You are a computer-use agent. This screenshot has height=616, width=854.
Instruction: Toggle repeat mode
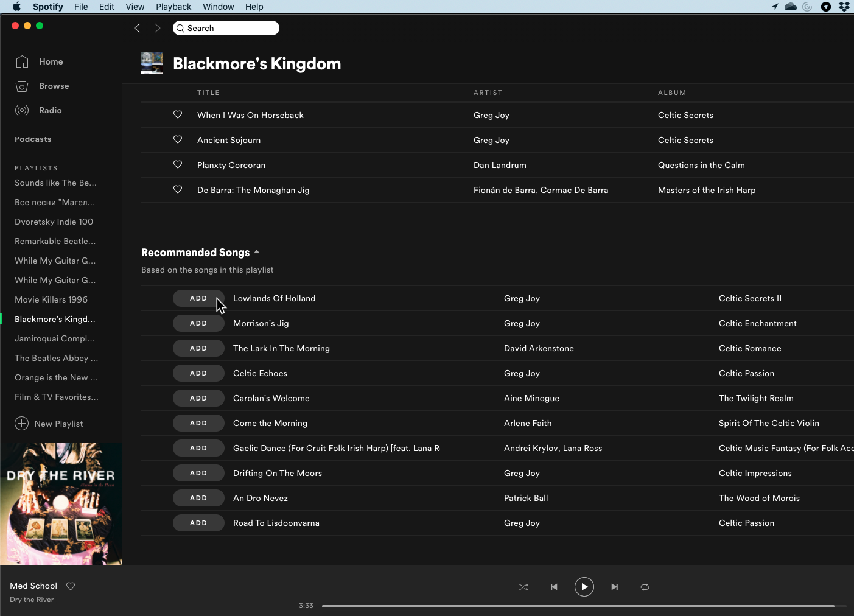coord(645,587)
